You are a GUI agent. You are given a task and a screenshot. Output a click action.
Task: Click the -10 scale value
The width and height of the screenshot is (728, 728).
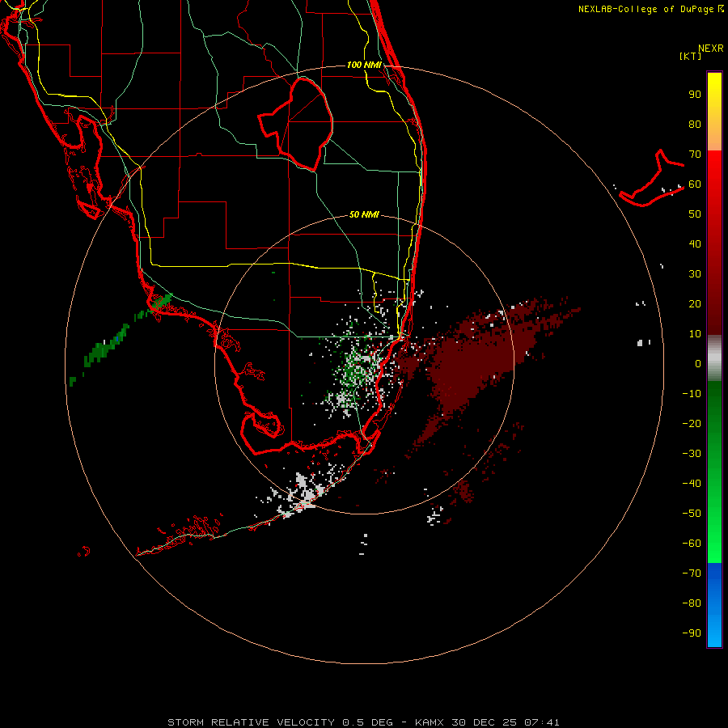pos(692,394)
